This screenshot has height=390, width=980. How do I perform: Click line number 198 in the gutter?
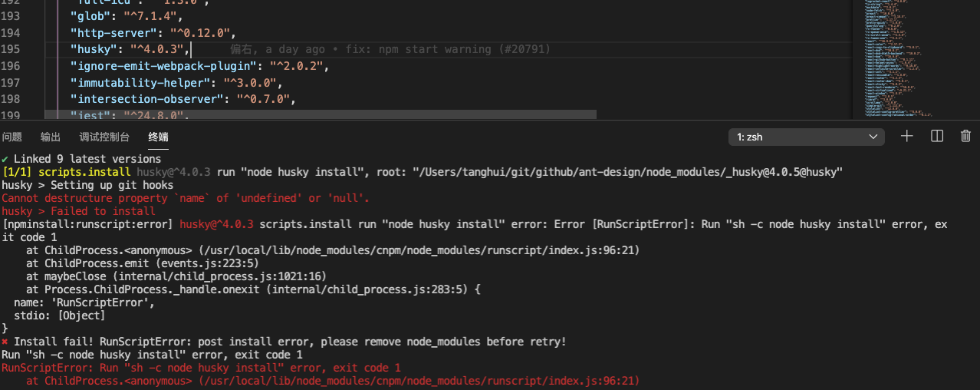11,99
